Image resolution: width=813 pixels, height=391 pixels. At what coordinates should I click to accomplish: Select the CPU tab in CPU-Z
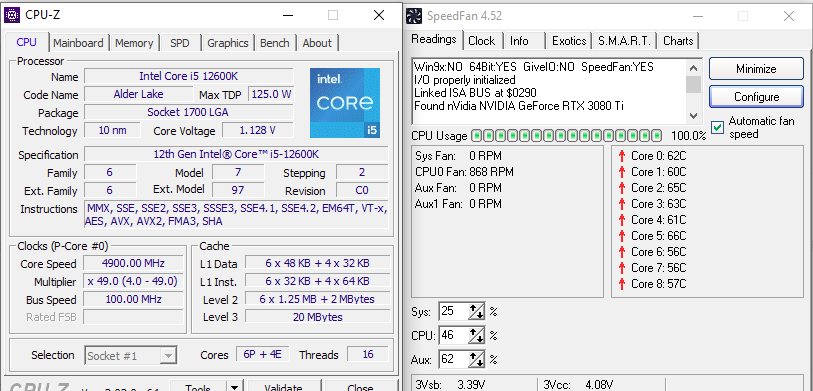(26, 42)
